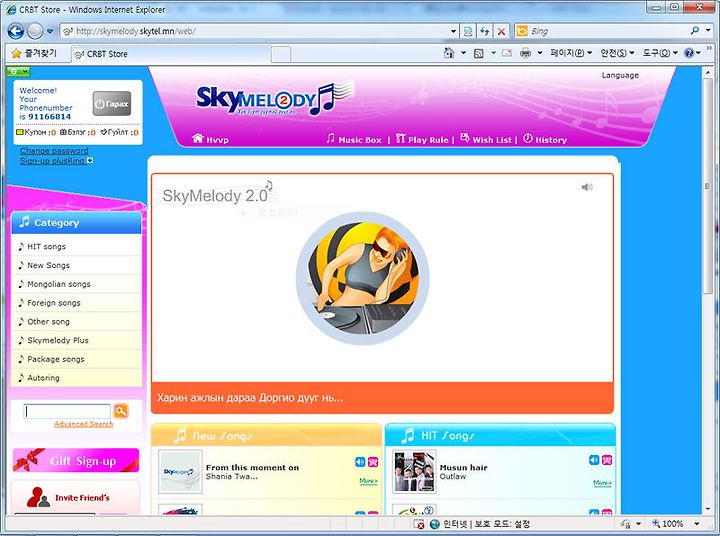Open the Wish List menu item
The width and height of the screenshot is (720, 536).
point(485,139)
